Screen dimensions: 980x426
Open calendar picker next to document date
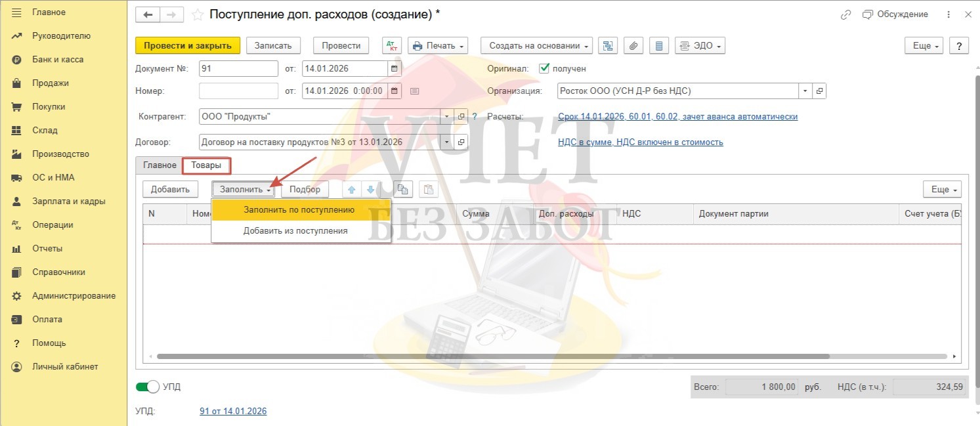pos(394,68)
